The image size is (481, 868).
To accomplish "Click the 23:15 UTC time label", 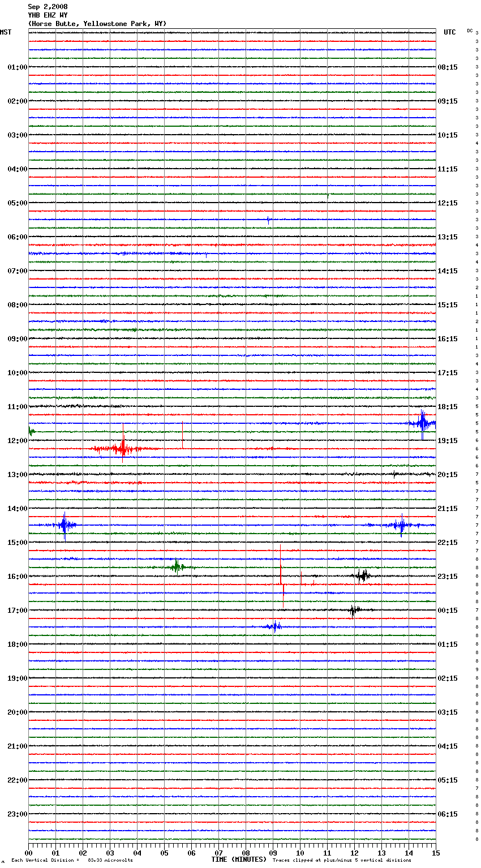I will pos(448,577).
